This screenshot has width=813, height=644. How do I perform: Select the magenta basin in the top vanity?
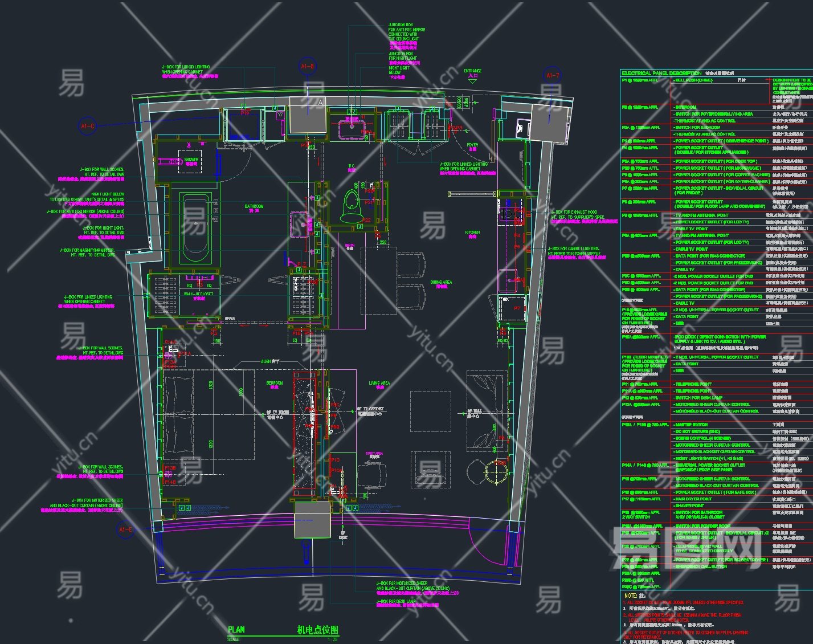coord(352,129)
